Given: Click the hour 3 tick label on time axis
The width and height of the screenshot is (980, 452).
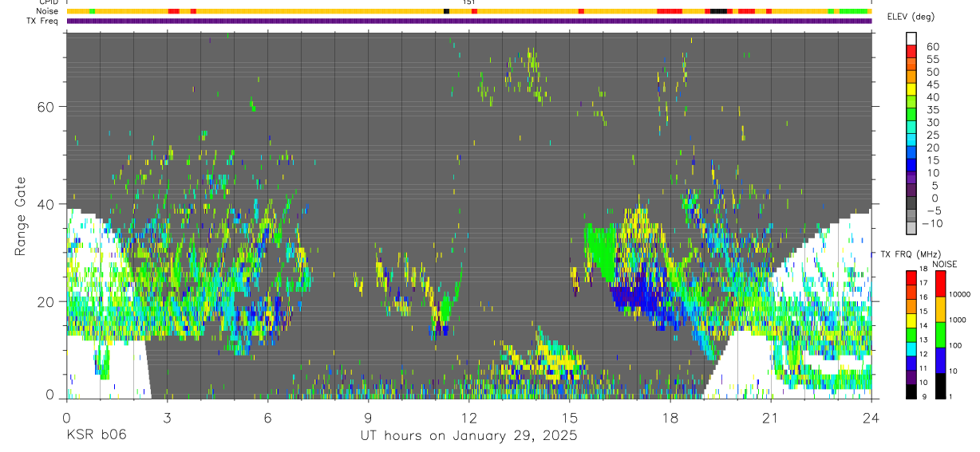Looking at the screenshot, I should coord(167,417).
